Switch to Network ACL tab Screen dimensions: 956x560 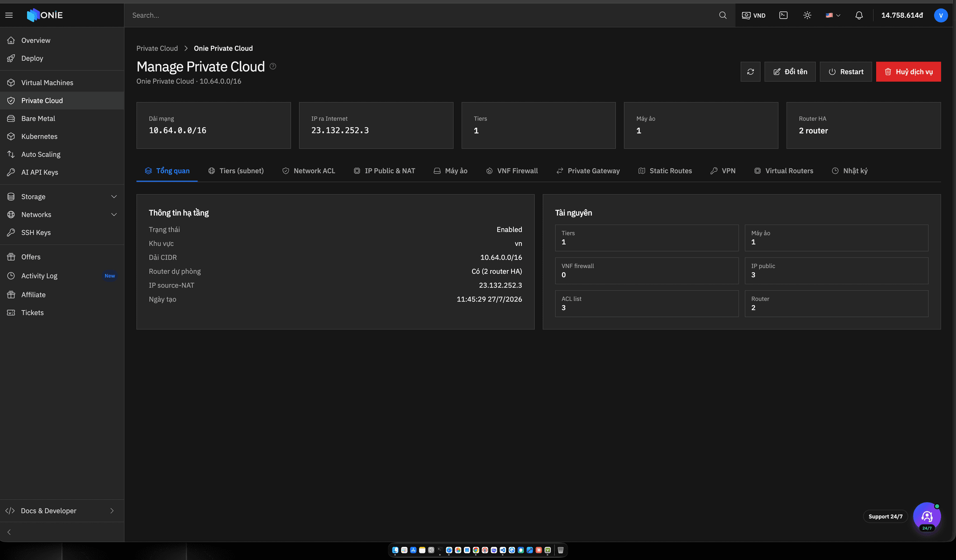[309, 171]
